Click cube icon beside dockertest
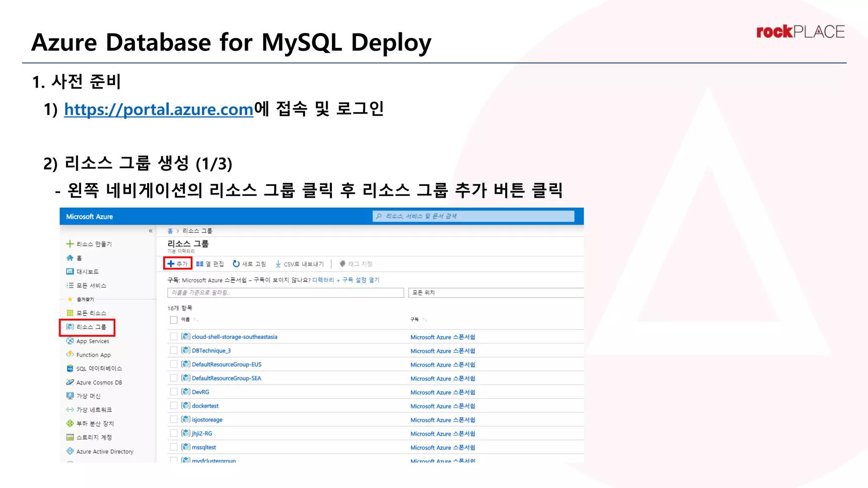 185,405
